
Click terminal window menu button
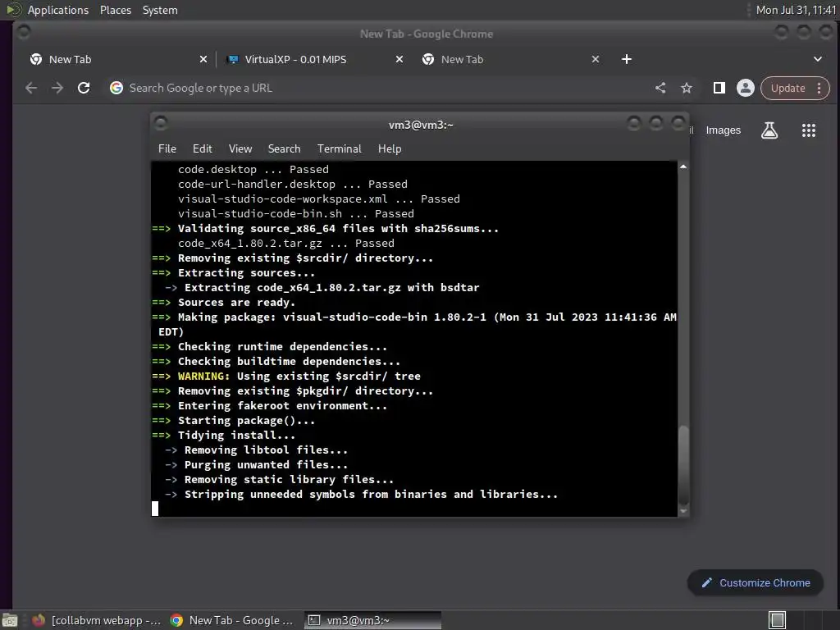(160, 124)
